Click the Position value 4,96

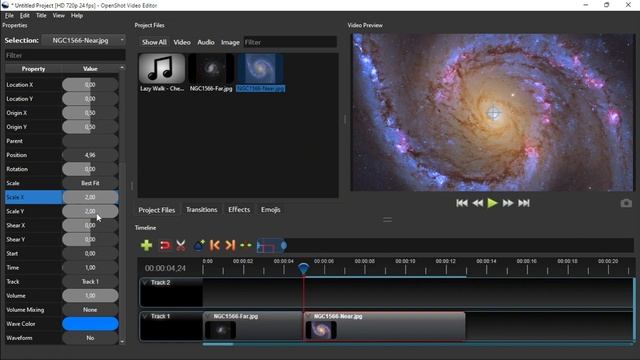tap(90, 155)
